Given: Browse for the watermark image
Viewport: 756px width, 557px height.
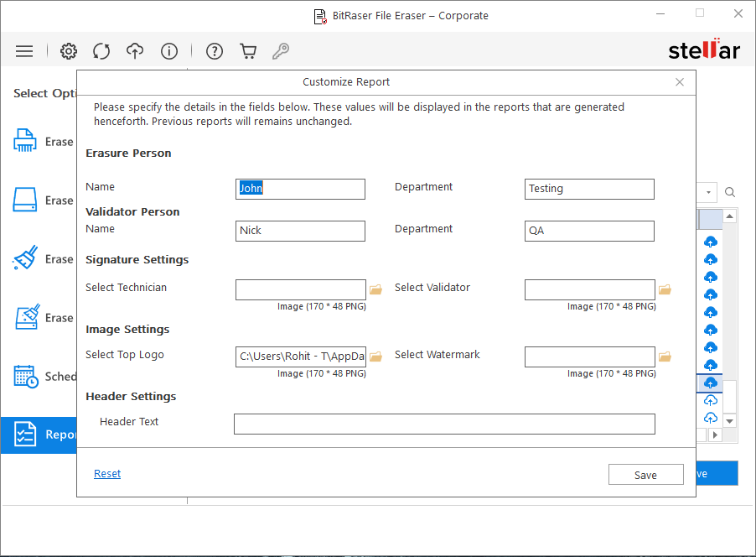Looking at the screenshot, I should tap(665, 357).
